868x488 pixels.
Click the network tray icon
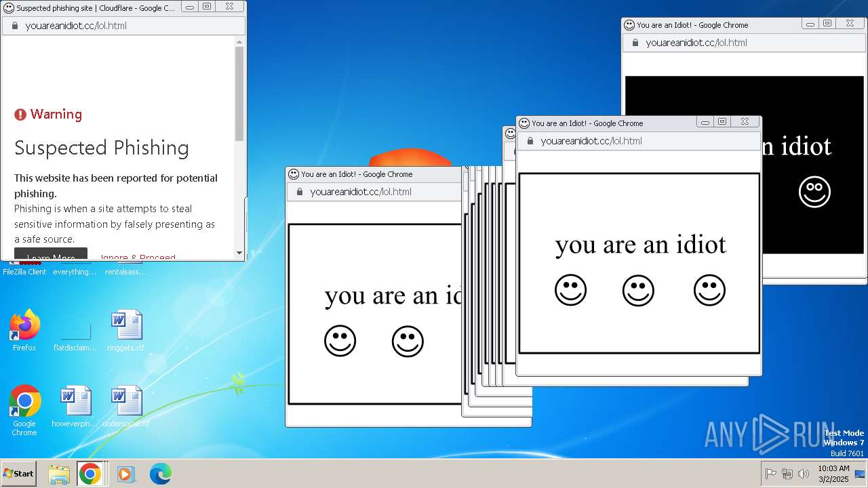click(x=787, y=474)
